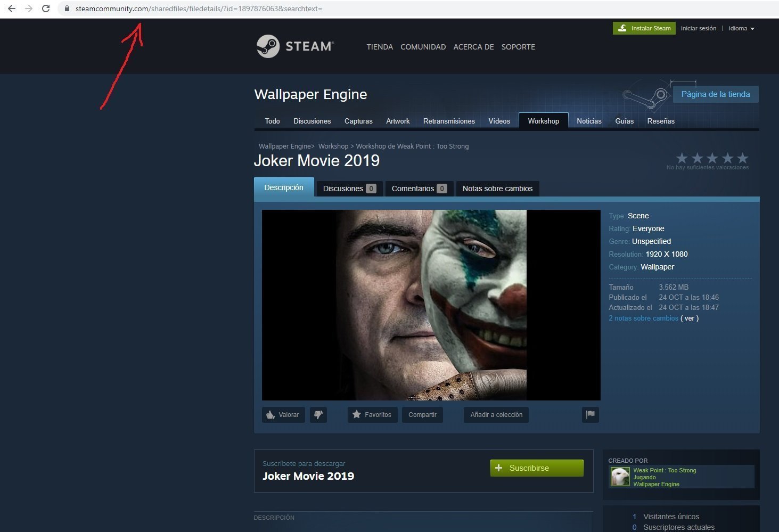The width and height of the screenshot is (779, 532).
Task: Click the Joker wallpaper preview image
Action: pyautogui.click(x=431, y=305)
